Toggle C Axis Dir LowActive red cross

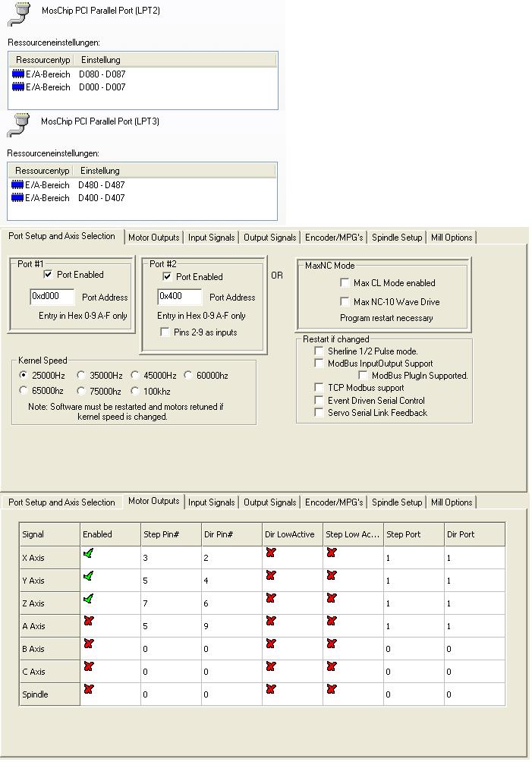271,666
